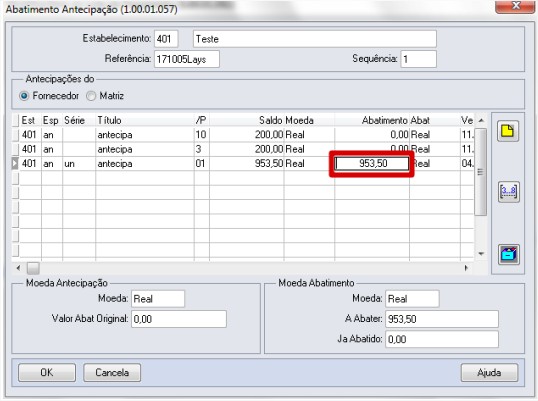Click the horizontal scrollbar thumb
The image size is (538, 401).
pos(33,268)
